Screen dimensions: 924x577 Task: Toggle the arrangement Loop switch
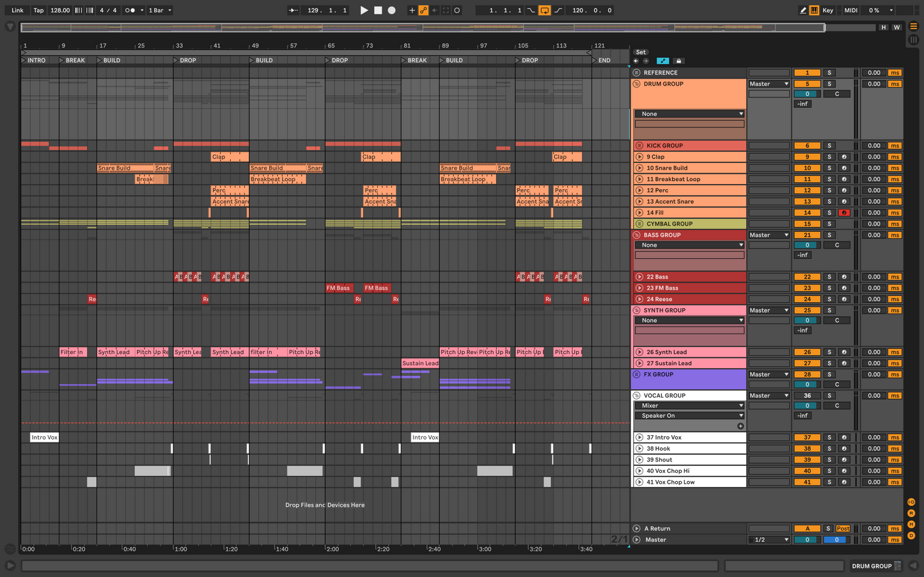544,10
